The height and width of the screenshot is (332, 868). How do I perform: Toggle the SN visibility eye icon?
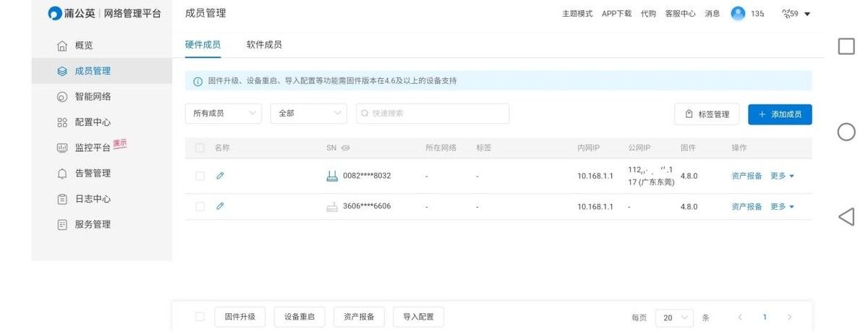[x=346, y=148]
